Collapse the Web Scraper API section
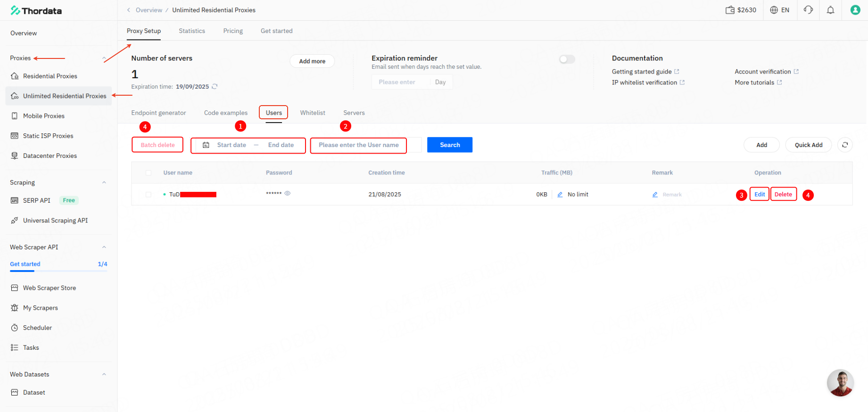 pyautogui.click(x=104, y=247)
